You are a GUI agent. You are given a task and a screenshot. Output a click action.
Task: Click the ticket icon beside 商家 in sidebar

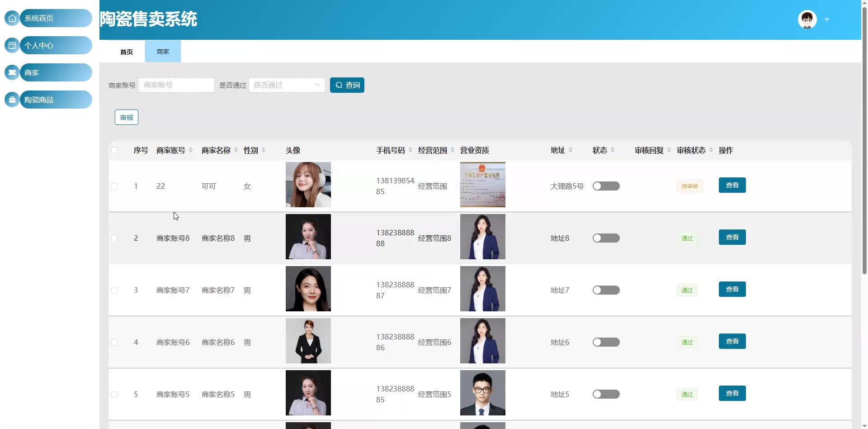click(12, 72)
